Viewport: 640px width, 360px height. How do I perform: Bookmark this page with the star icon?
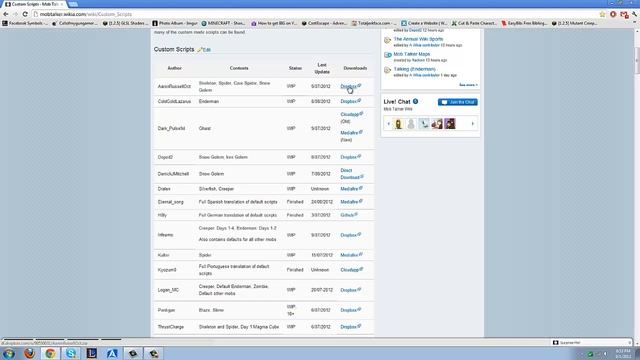[x=602, y=14]
